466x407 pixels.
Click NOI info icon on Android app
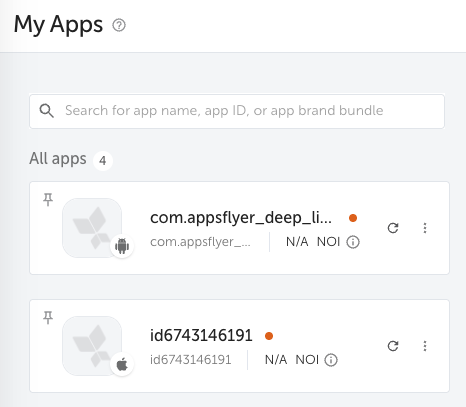click(x=353, y=242)
